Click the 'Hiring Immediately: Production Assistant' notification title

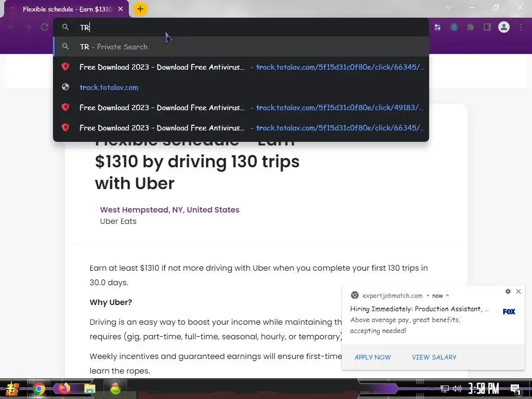[419, 309]
